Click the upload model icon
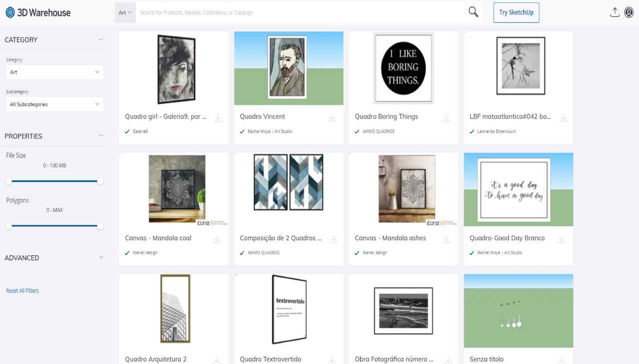Screen dimensions: 639x364 coord(615,12)
